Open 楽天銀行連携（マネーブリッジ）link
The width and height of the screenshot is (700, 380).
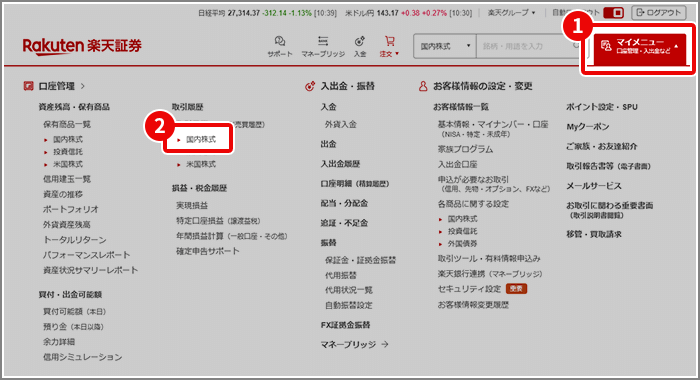[x=490, y=274]
